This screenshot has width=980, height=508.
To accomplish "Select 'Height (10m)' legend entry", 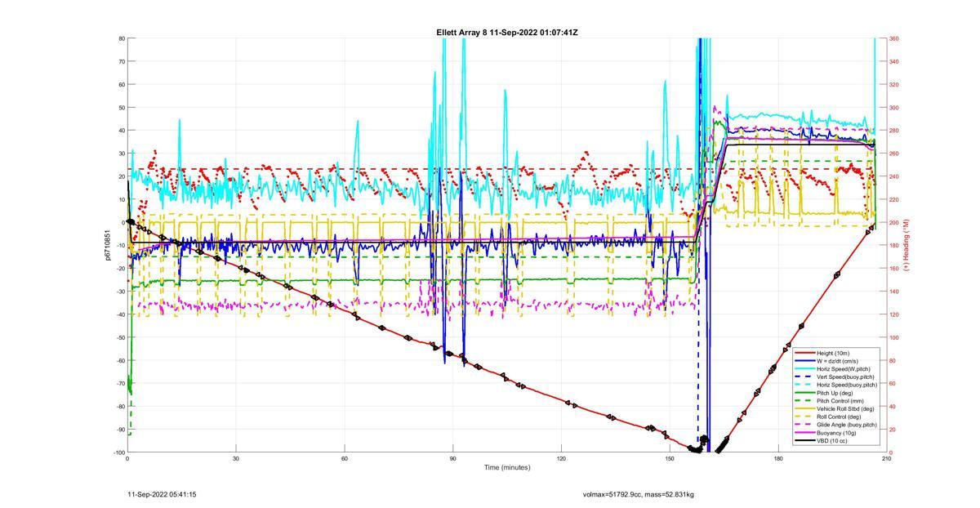I will pyautogui.click(x=835, y=354).
